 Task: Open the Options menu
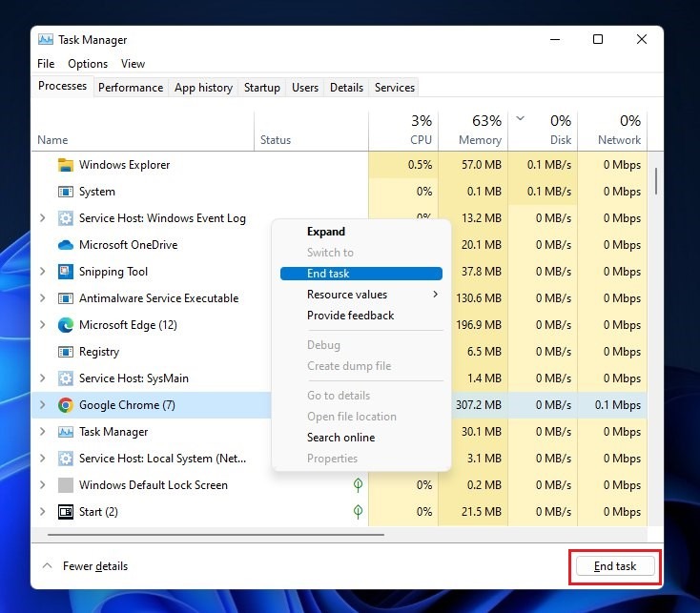click(x=88, y=64)
